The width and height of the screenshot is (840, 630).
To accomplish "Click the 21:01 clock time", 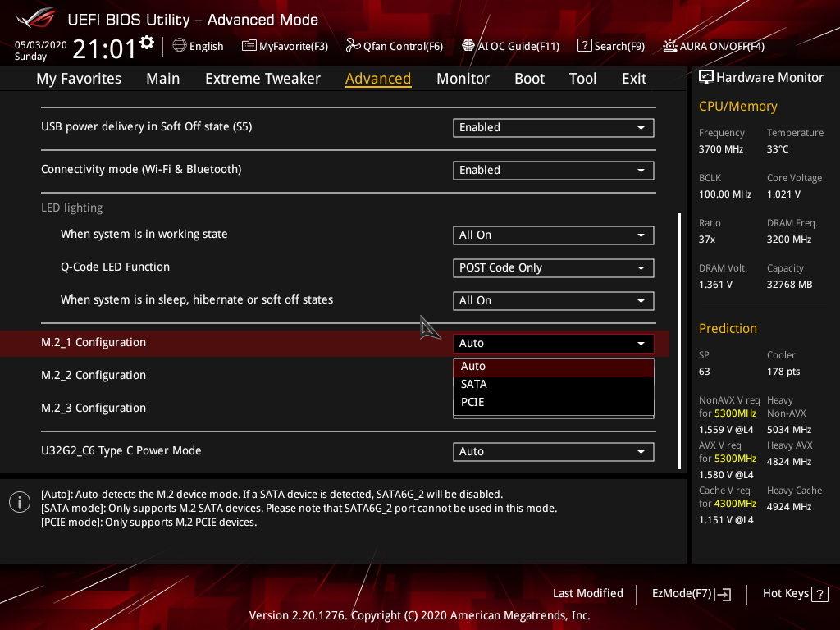I will click(x=104, y=49).
